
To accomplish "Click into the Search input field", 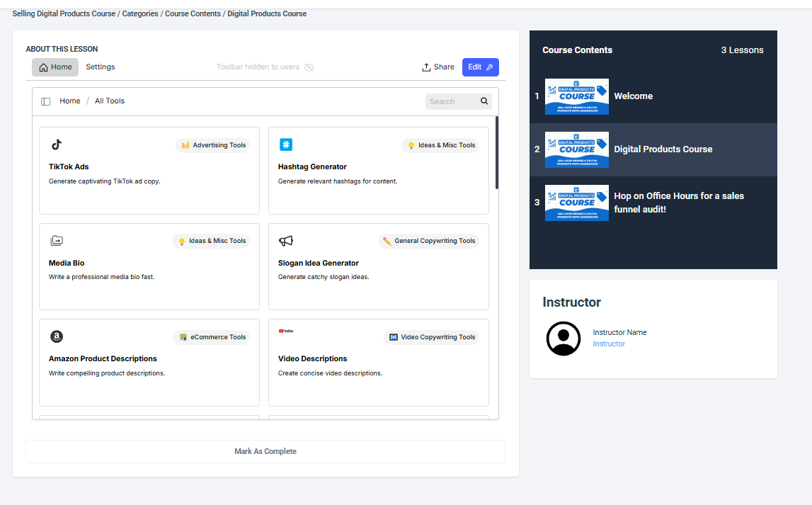I will [x=451, y=101].
